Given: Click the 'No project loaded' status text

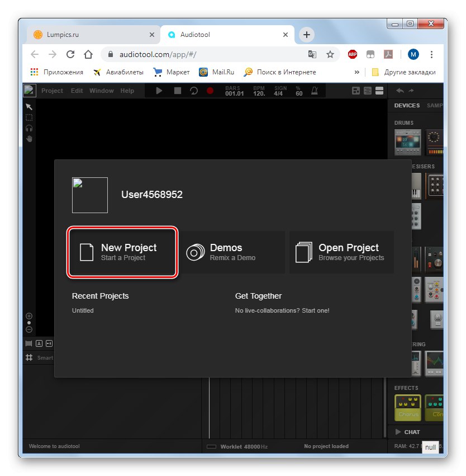Looking at the screenshot, I should pyautogui.click(x=326, y=446).
